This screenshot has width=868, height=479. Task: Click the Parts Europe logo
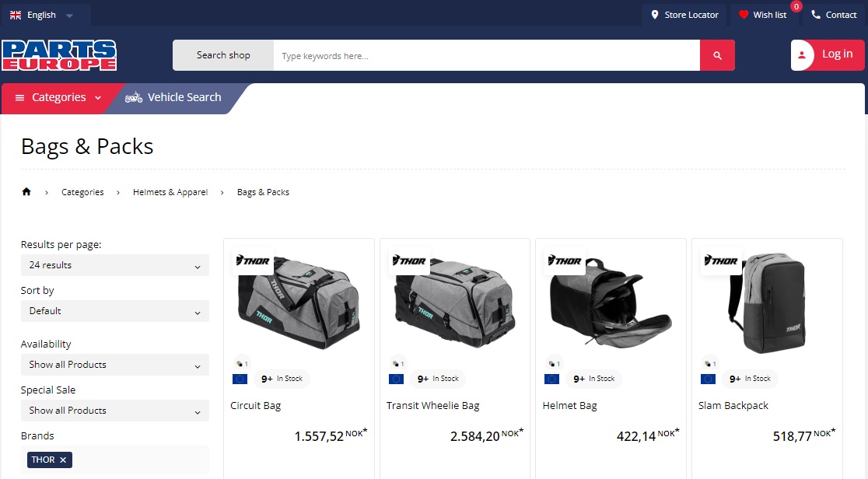click(59, 55)
